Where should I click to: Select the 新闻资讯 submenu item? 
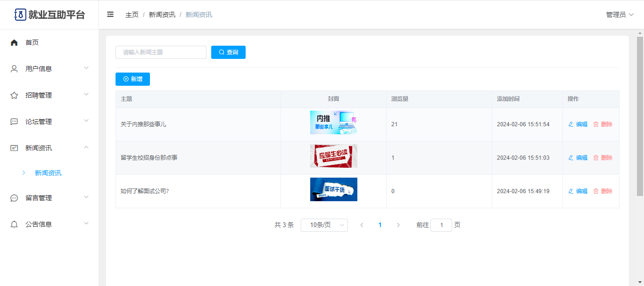[x=48, y=173]
